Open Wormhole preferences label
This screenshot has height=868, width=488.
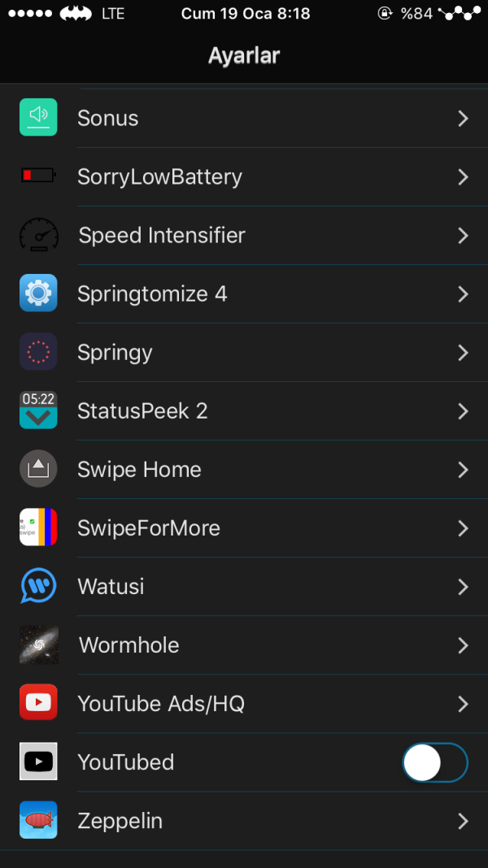[x=129, y=645]
